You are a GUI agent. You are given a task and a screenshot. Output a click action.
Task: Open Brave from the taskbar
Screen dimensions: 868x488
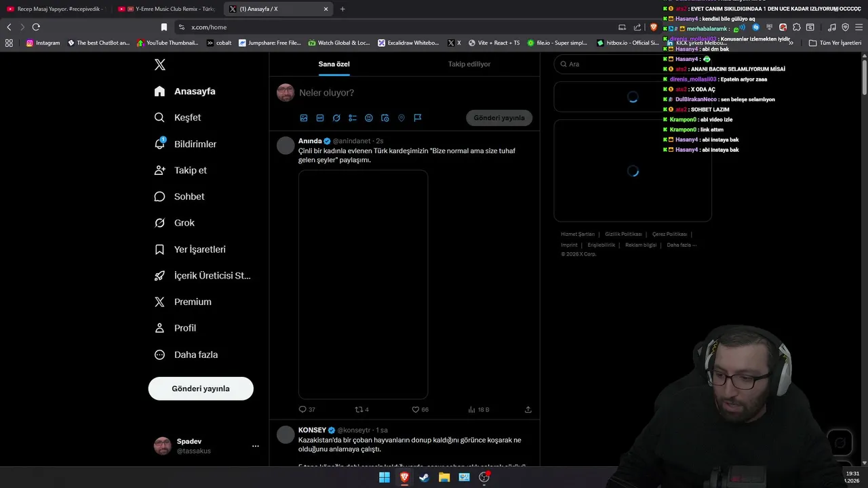coord(404,477)
